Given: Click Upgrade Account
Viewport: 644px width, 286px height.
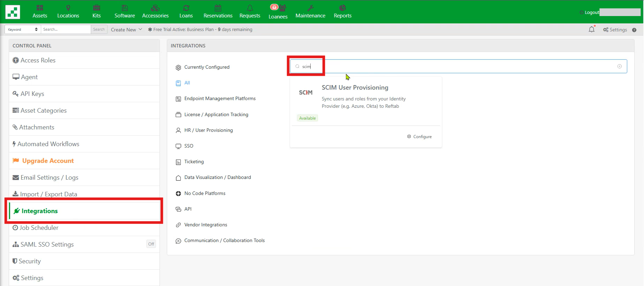Looking at the screenshot, I should 84,161.
